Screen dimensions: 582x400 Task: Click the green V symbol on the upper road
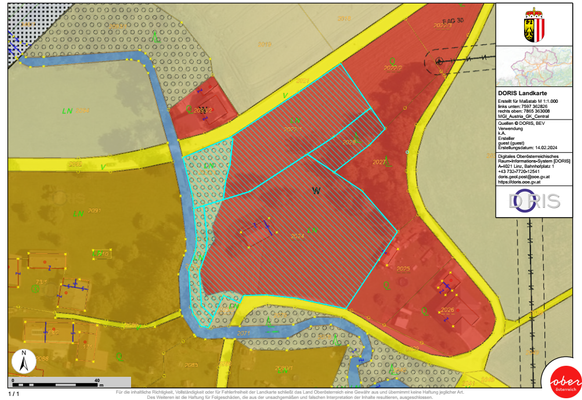(285, 96)
